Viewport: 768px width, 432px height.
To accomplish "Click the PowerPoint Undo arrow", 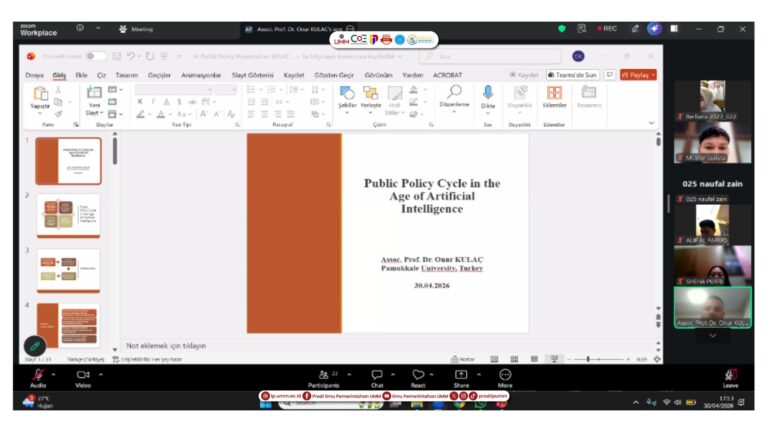I will pyautogui.click(x=131, y=56).
